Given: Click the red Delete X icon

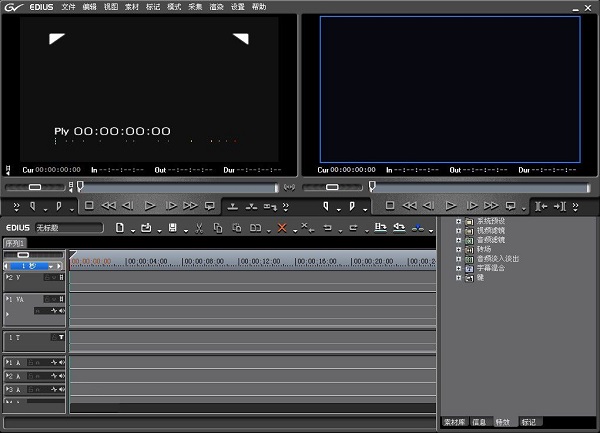Looking at the screenshot, I should click(282, 228).
